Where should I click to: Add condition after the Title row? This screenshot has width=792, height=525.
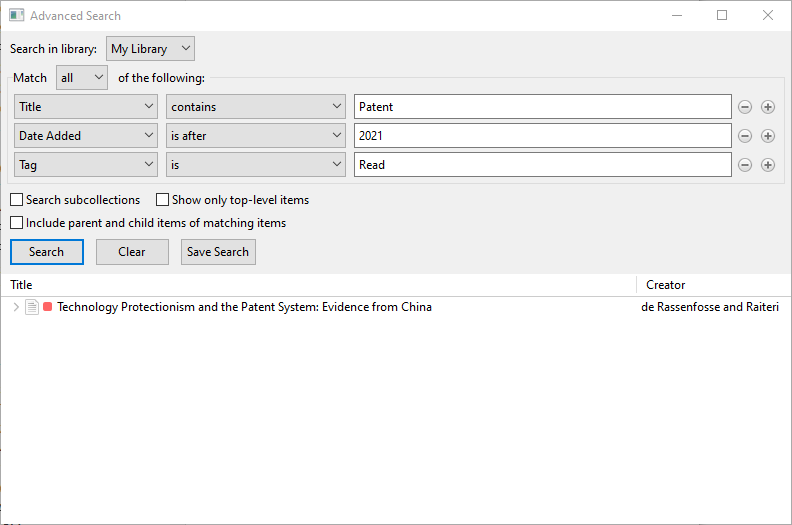click(768, 107)
